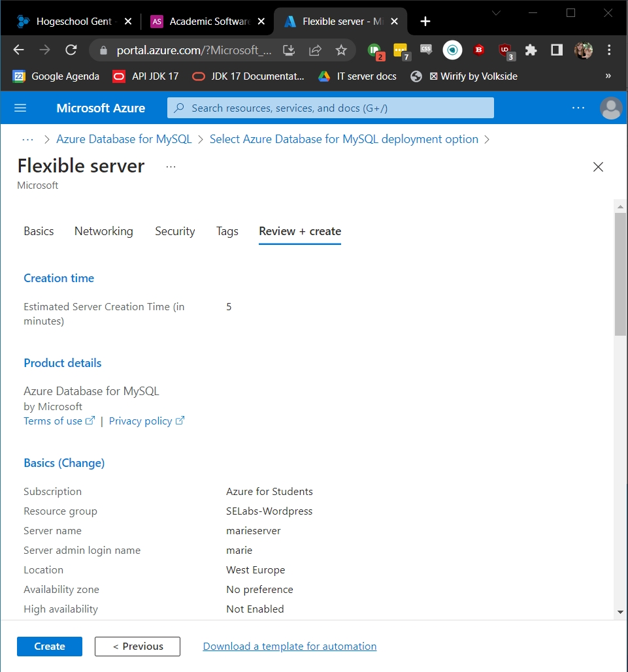Viewport: 628px width, 672px height.
Task: Open the Terms of use link
Action: (x=59, y=421)
